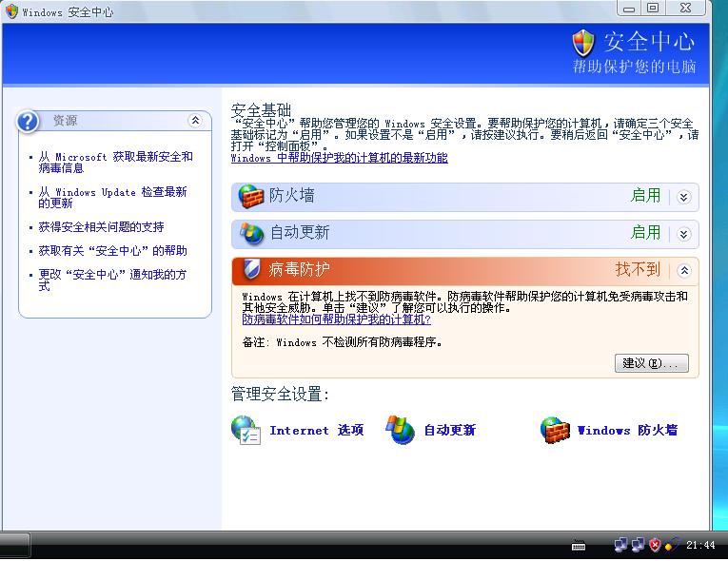Click the keyboard icon in the taskbar
The image size is (728, 561).
click(x=579, y=545)
